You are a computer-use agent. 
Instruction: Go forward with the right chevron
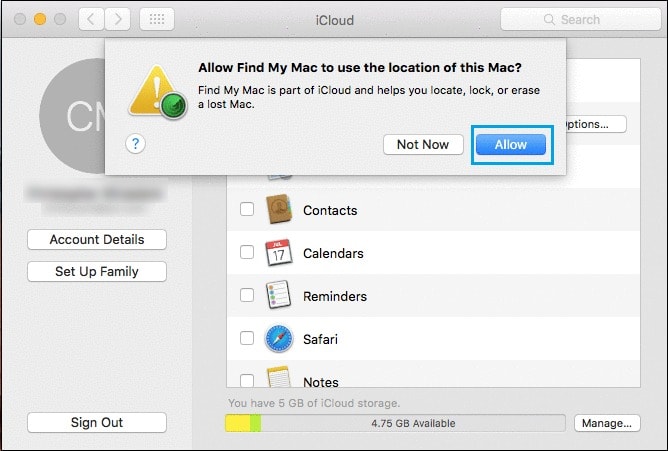117,20
